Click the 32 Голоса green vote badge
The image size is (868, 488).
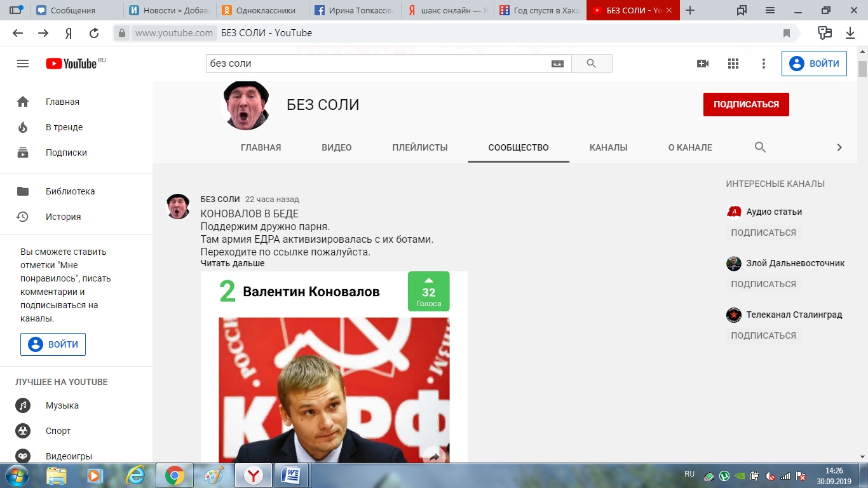[428, 292]
